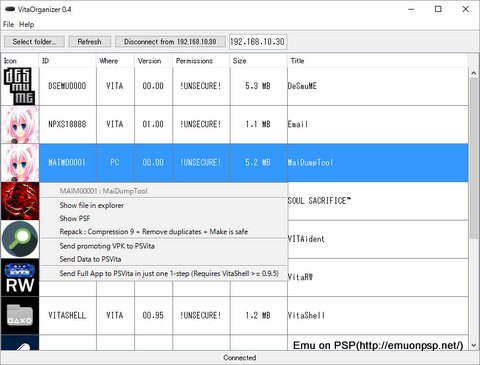Click the Email row anime icon
The height and width of the screenshot is (365, 480).
pyautogui.click(x=20, y=125)
